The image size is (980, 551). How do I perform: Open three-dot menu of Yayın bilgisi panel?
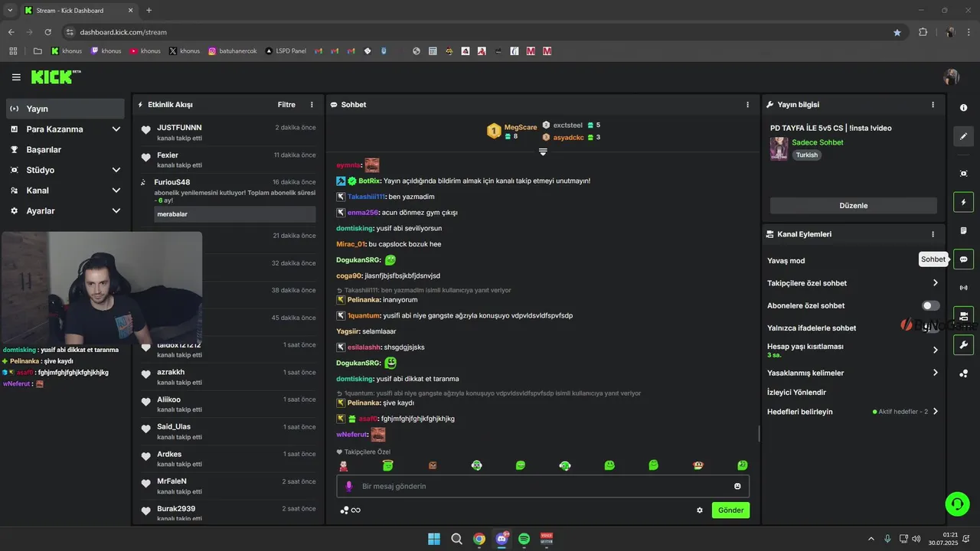[x=933, y=105]
